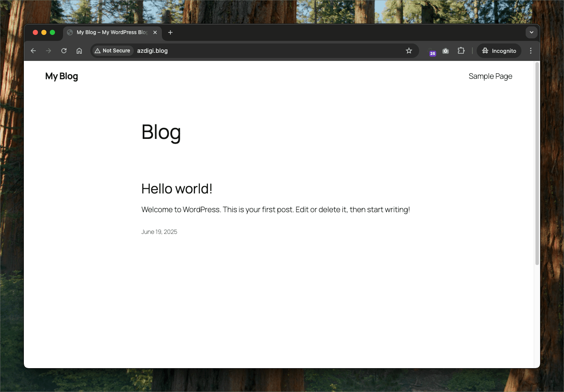
Task: Click the forward navigation arrow
Action: coord(49,51)
